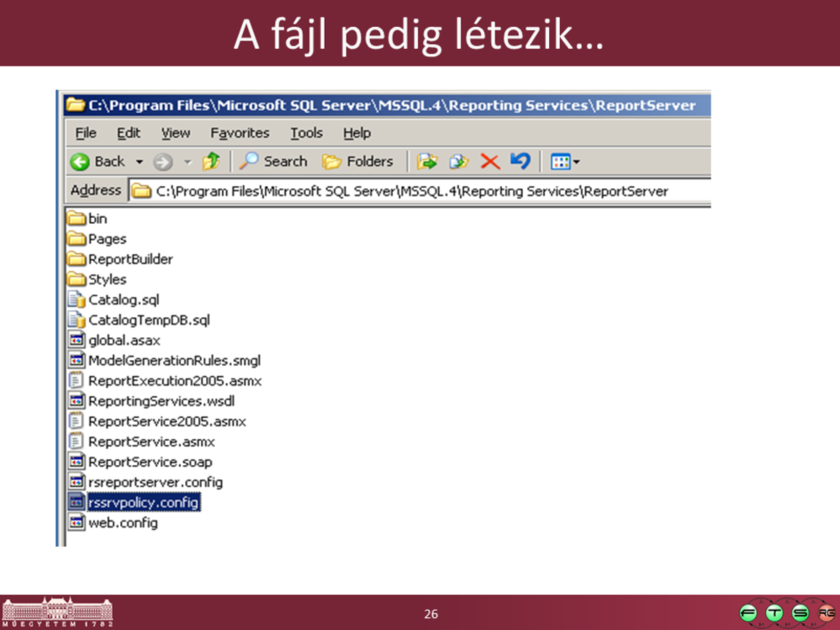
Task: Select the ReportService2005.asmx file icon
Action: coord(76,421)
